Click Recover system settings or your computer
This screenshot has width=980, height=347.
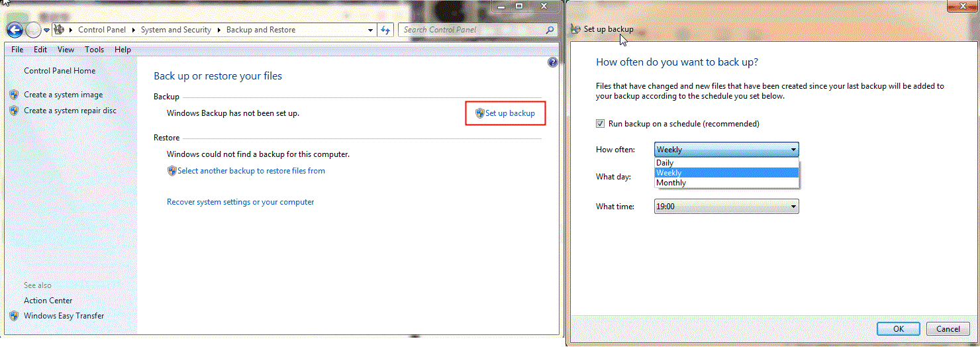point(240,202)
